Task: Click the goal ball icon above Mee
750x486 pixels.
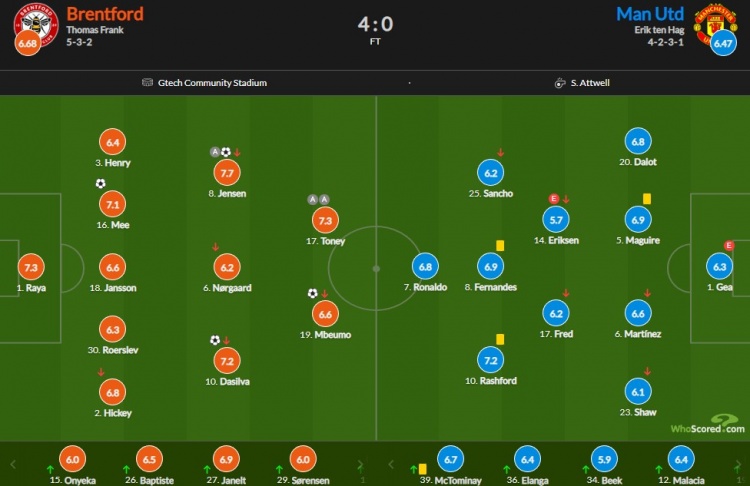Action: pos(100,184)
